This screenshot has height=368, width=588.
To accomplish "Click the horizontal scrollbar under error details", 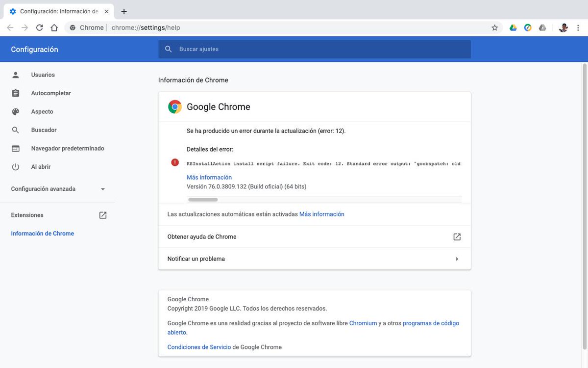I will coord(203,199).
